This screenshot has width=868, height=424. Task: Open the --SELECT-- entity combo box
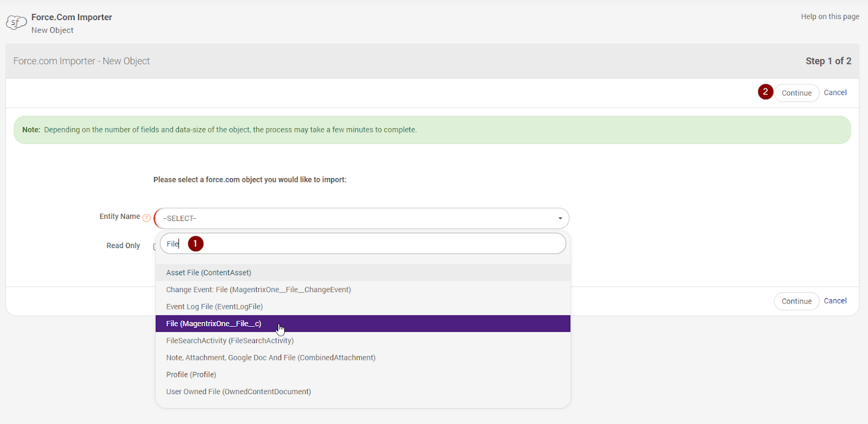pos(362,218)
